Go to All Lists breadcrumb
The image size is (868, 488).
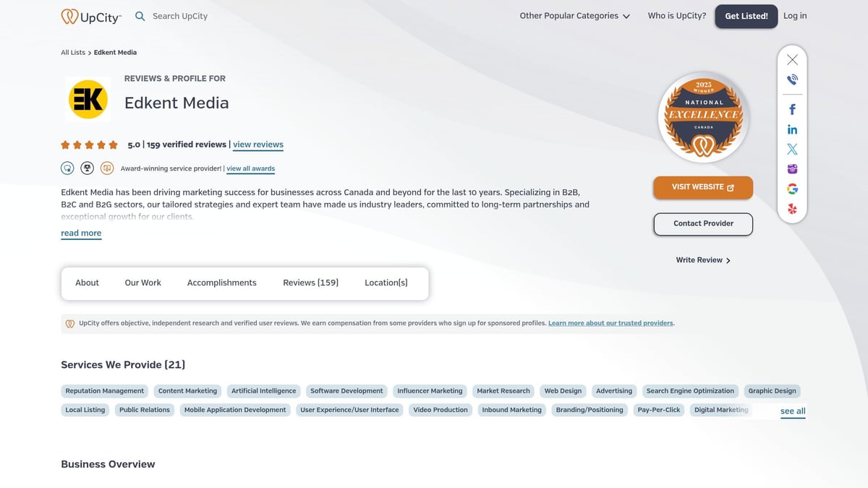73,52
